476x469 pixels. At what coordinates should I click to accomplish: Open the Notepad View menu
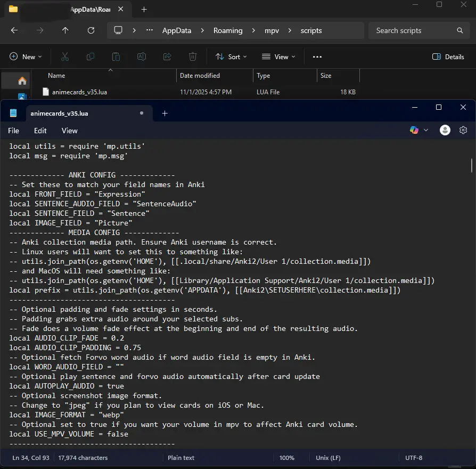[x=70, y=131]
